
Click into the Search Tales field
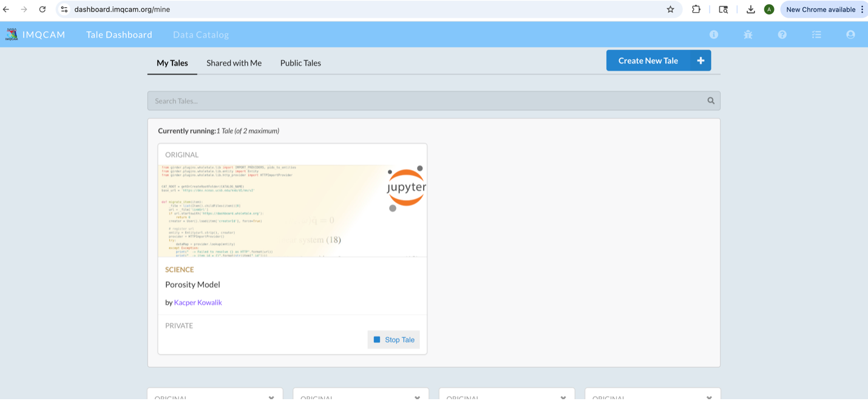pyautogui.click(x=425, y=101)
